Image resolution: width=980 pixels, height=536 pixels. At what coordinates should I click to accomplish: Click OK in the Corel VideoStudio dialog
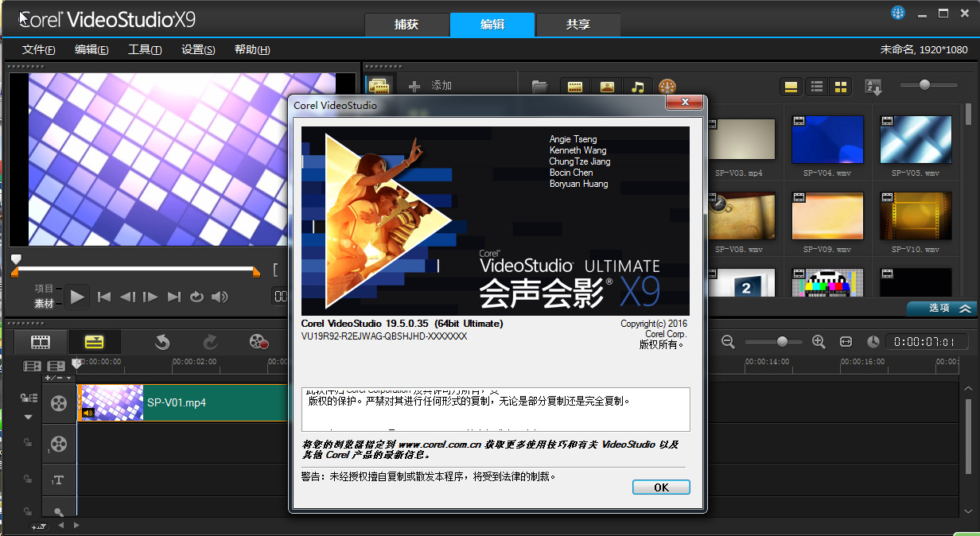(x=661, y=487)
